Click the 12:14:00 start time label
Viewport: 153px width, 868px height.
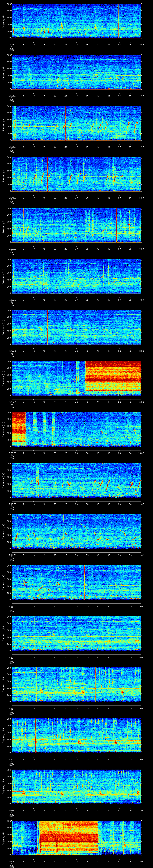coord(12,708)
